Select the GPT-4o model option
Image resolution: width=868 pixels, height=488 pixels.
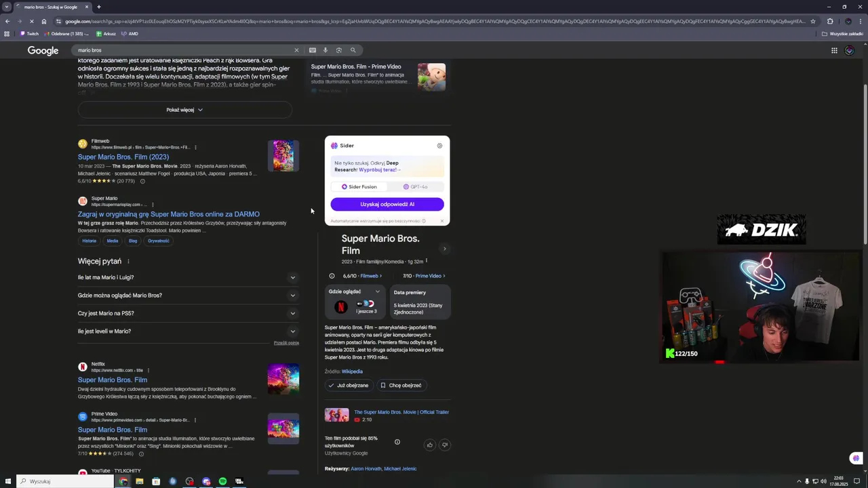[416, 186]
